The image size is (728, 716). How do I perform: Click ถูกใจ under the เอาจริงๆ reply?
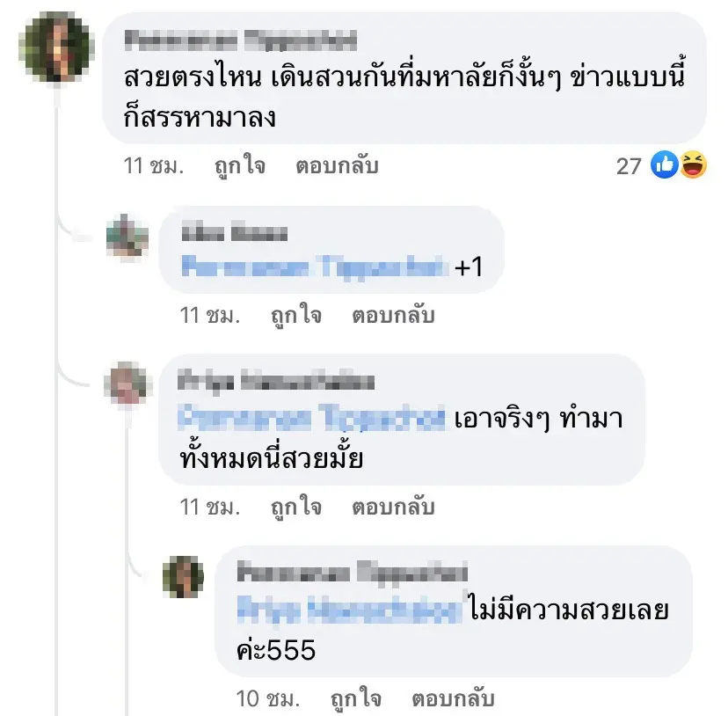296,507
